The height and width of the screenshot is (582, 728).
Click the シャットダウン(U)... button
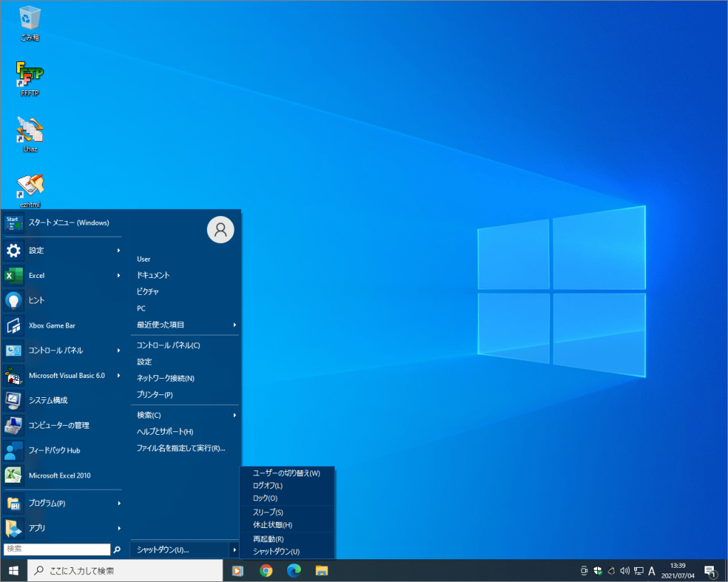coord(180,550)
